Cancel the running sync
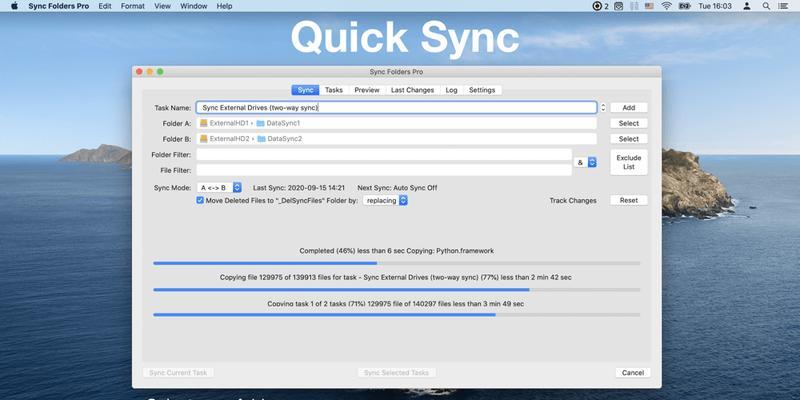800x400 pixels. point(633,372)
